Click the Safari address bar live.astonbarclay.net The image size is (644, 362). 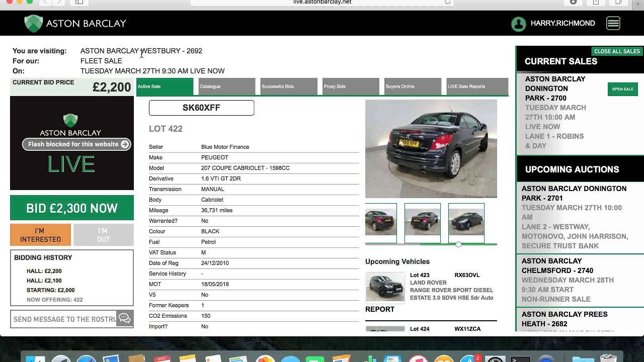[x=322, y=2]
